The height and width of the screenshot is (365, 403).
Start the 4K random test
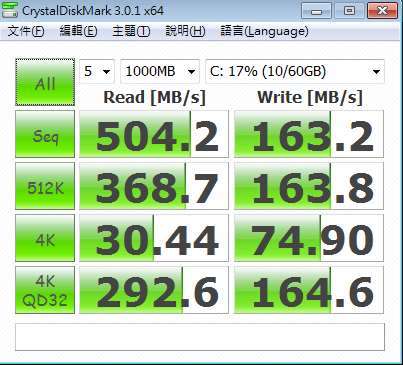tap(45, 238)
